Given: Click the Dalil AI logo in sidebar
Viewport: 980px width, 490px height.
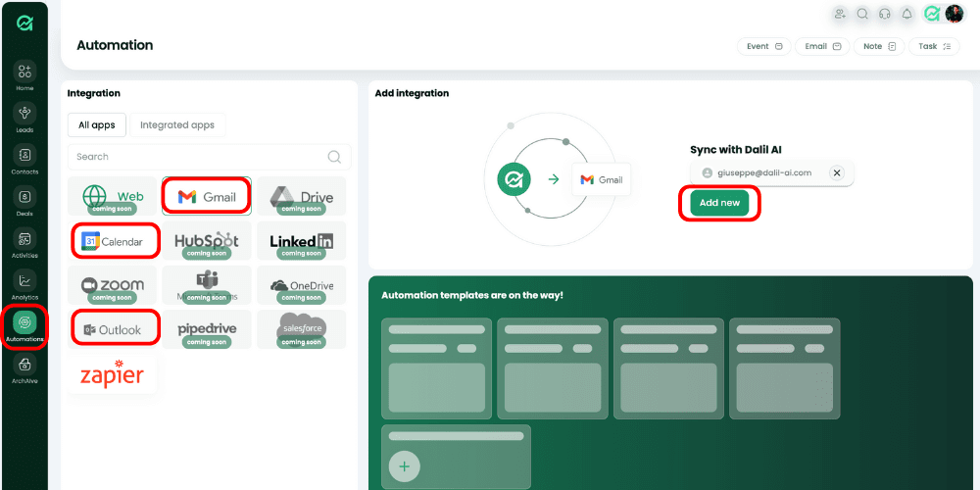Looking at the screenshot, I should tap(25, 24).
